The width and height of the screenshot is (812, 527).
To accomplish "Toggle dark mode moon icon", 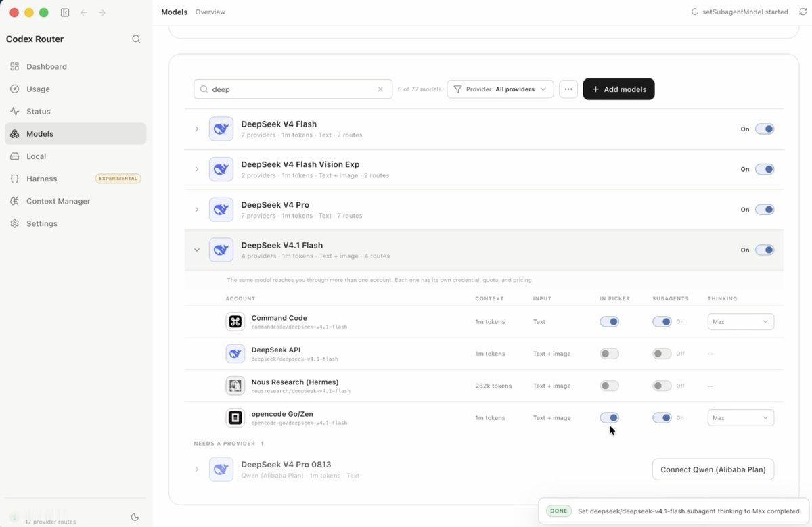I will point(135,517).
